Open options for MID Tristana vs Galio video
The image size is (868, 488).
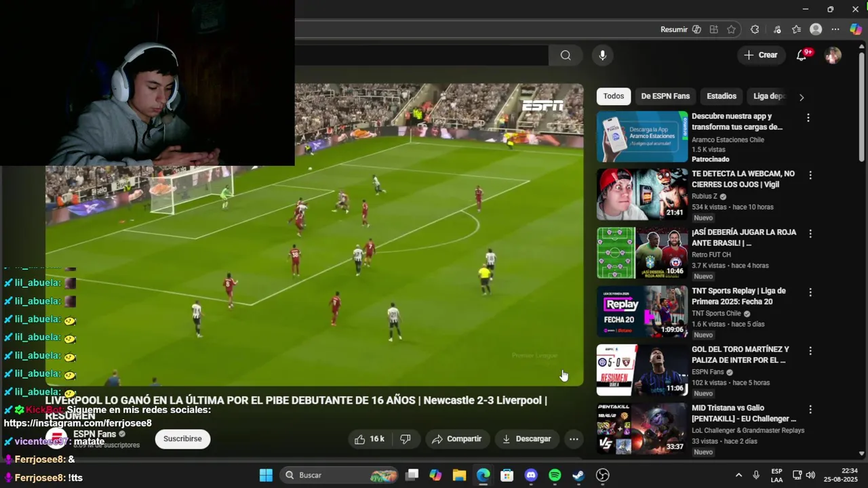(x=810, y=409)
